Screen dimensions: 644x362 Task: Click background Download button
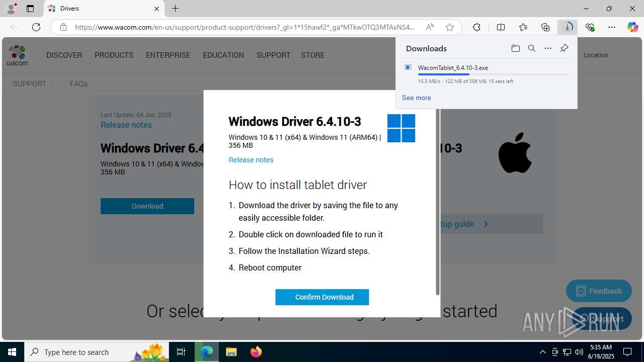[147, 206]
